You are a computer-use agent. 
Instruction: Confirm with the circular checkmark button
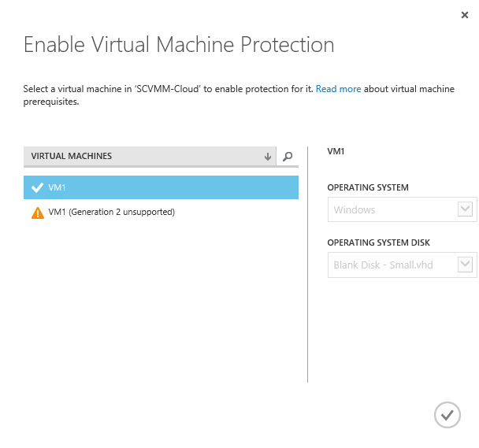point(447,415)
